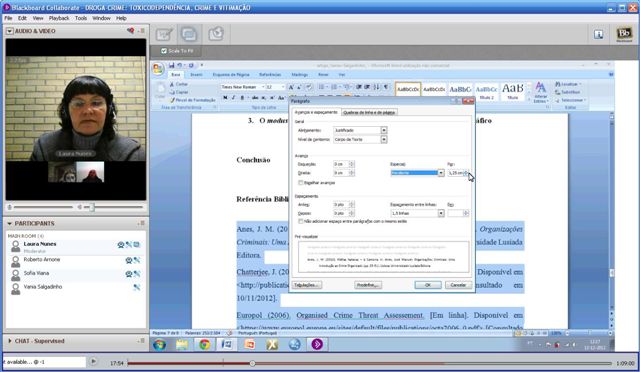Click Laura Nunes' application sharing status icon
640x372 pixels.
[137, 245]
